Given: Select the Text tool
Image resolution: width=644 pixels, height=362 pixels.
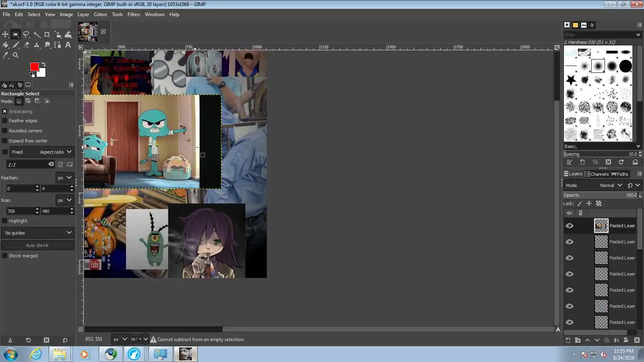Looking at the screenshot, I should (x=68, y=45).
